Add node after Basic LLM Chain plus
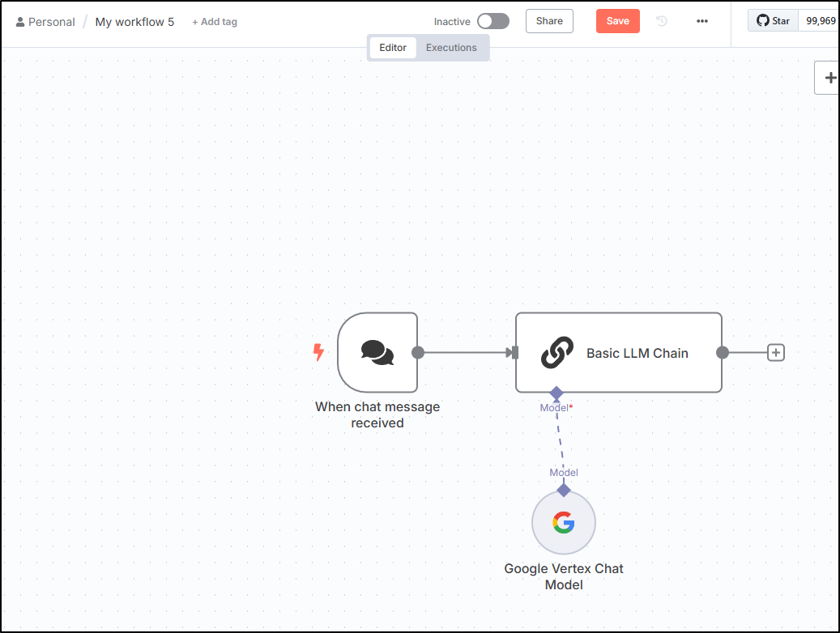This screenshot has width=840, height=633. click(776, 352)
